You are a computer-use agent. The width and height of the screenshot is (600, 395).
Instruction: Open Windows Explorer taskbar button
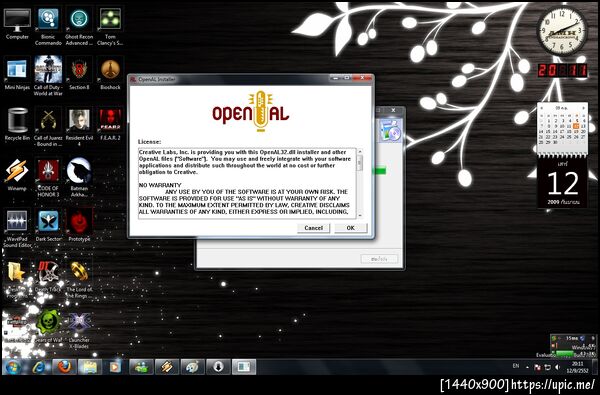[x=90, y=367]
